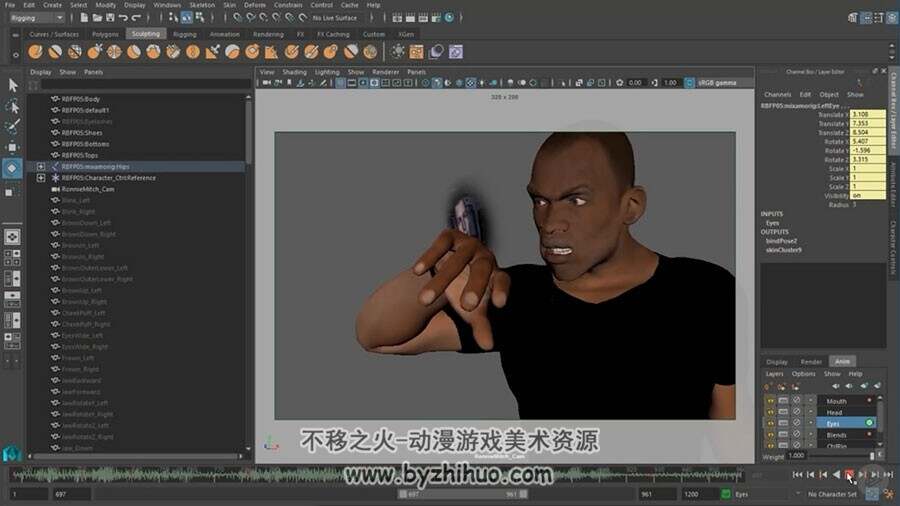Image resolution: width=900 pixels, height=506 pixels.
Task: Click the sRGB gamma color management icon
Action: pos(689,83)
